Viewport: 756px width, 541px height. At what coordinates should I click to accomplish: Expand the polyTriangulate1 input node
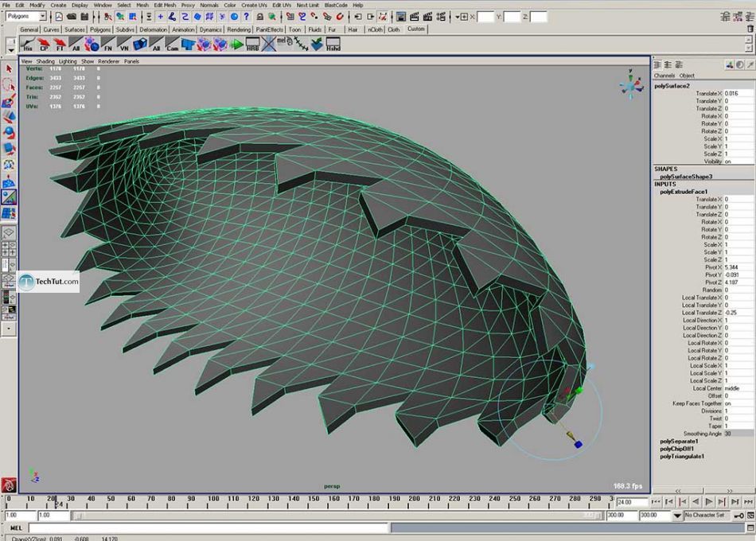pyautogui.click(x=682, y=456)
